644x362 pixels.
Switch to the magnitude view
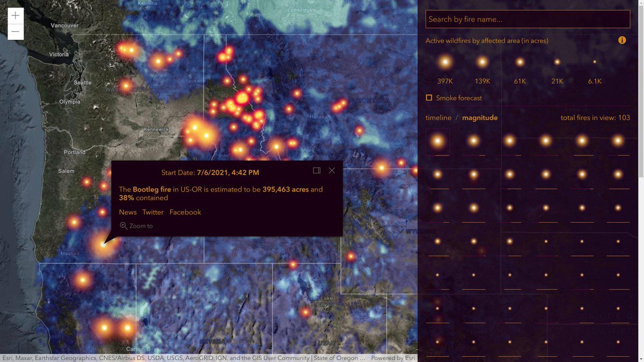(480, 117)
